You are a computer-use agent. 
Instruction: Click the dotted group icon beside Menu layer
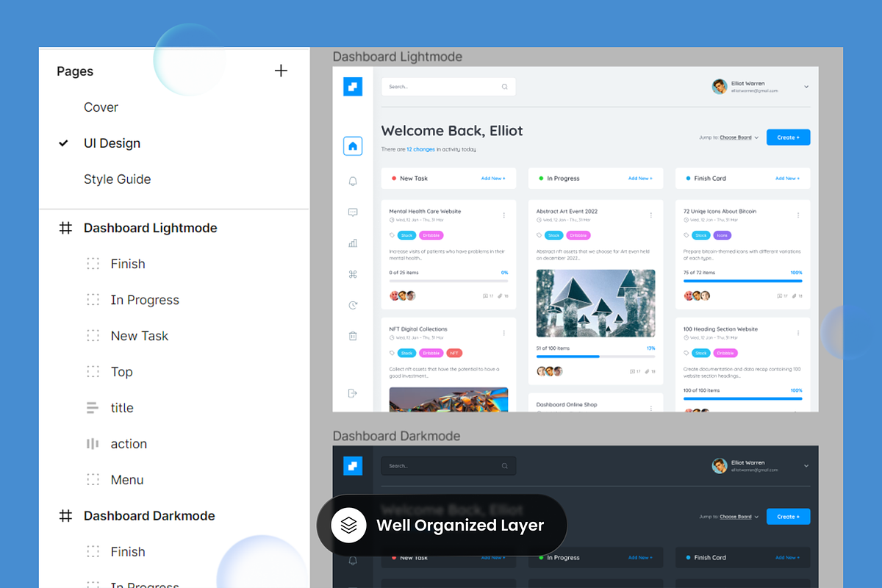click(93, 480)
